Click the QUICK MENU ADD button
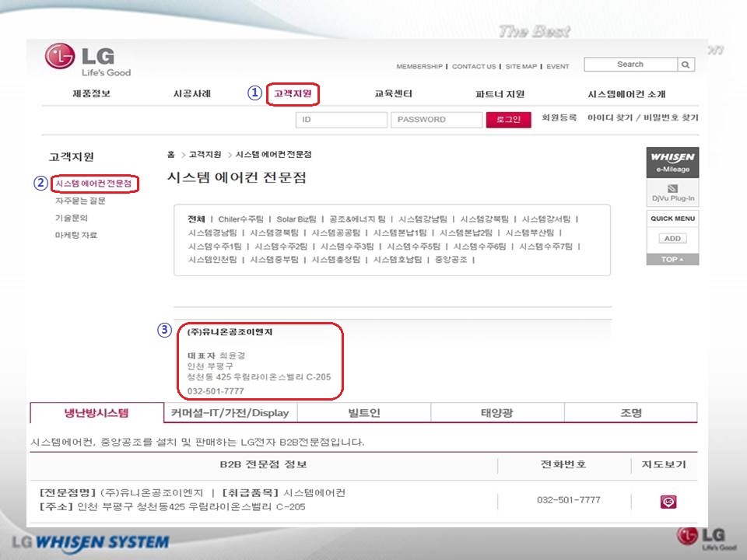This screenshot has width=747, height=560. coord(672,239)
